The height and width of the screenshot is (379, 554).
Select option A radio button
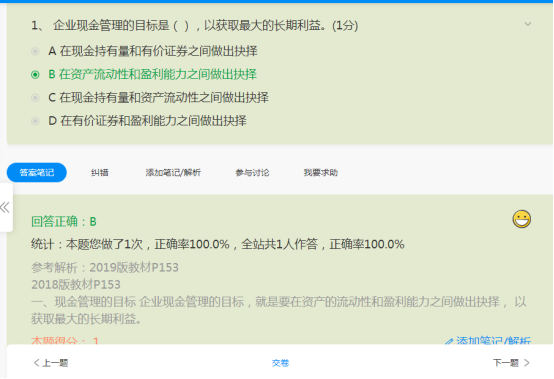click(35, 52)
